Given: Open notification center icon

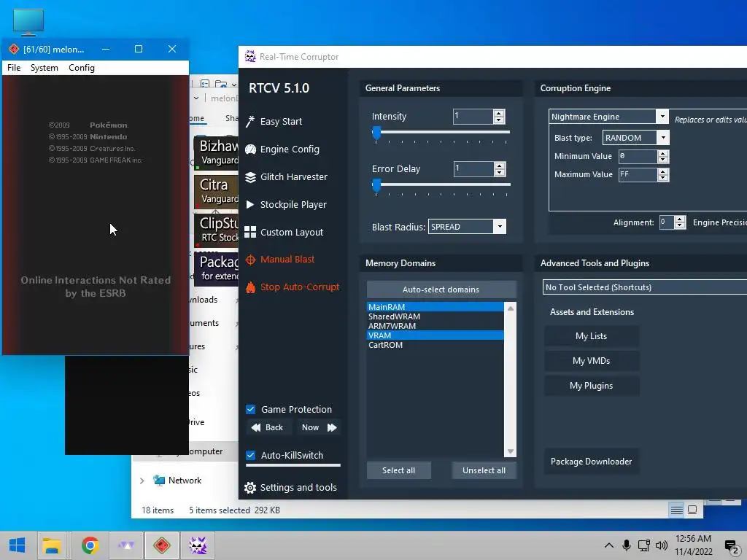Looking at the screenshot, I should 731,546.
